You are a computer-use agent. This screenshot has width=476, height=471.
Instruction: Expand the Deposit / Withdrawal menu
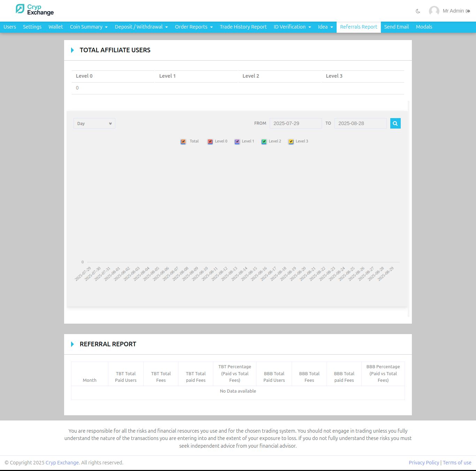coord(141,27)
